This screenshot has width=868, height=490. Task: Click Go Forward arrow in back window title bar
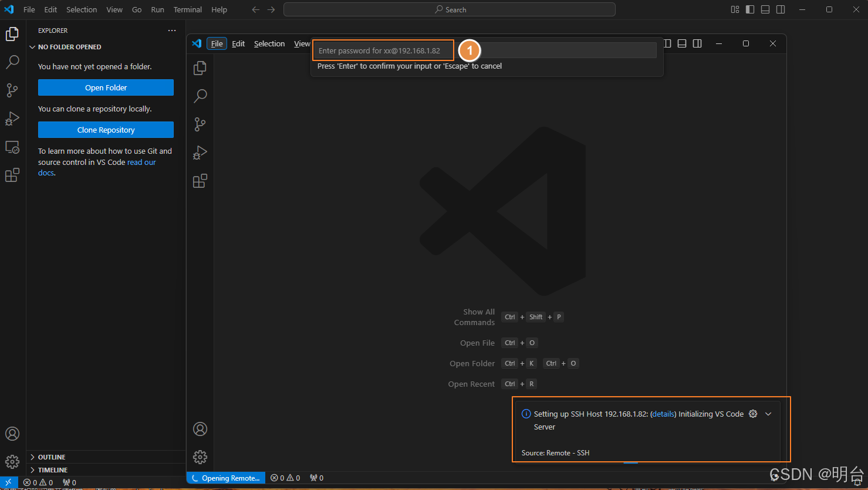pos(271,9)
